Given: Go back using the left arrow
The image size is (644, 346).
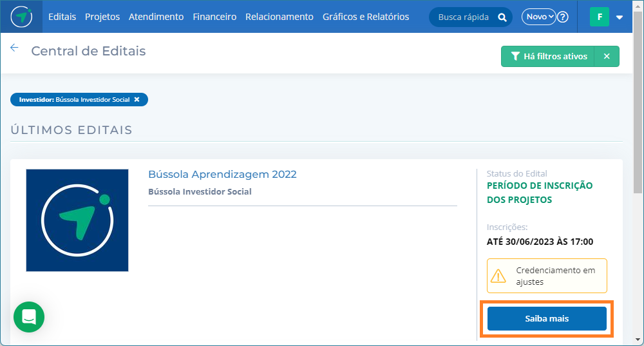Looking at the screenshot, I should (x=14, y=48).
